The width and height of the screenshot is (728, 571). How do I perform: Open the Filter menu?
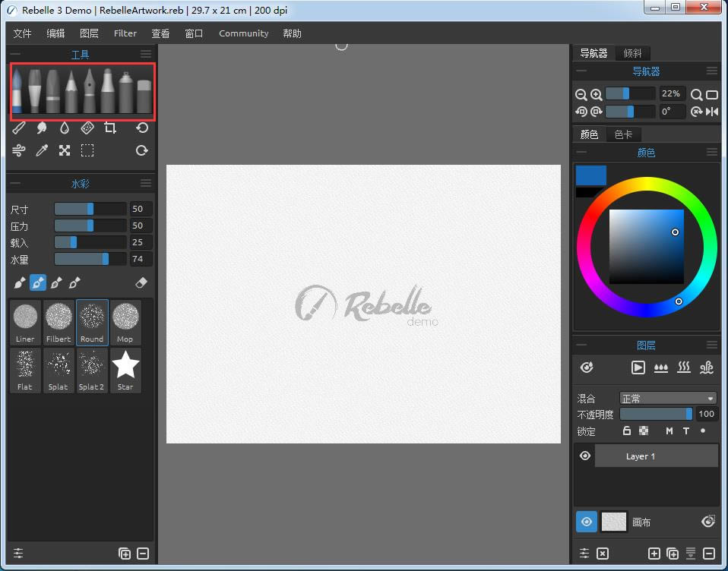click(125, 33)
